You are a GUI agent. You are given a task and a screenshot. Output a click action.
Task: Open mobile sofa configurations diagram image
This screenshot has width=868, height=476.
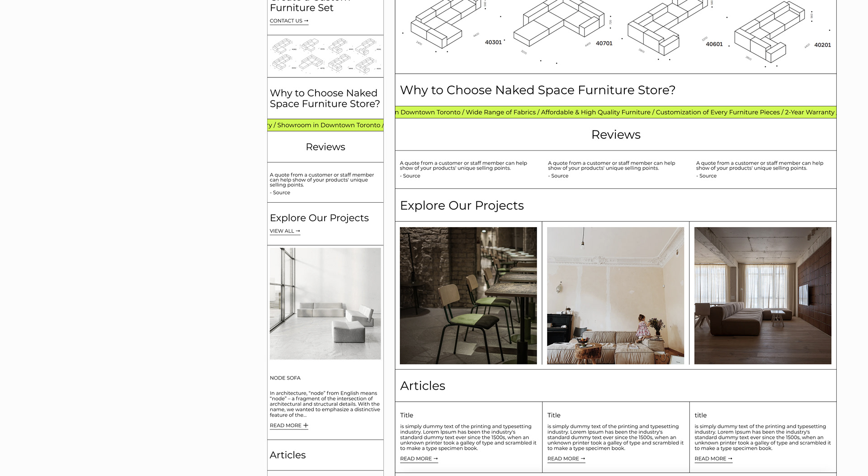[325, 56]
